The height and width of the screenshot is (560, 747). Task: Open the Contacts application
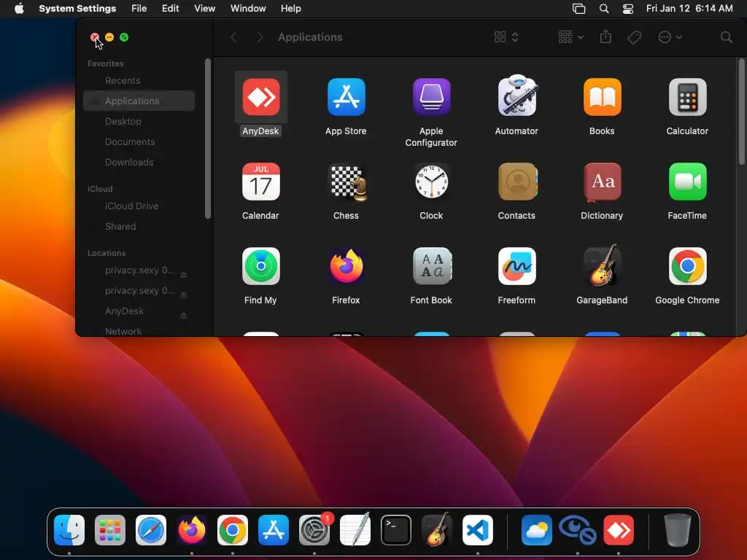pyautogui.click(x=517, y=182)
